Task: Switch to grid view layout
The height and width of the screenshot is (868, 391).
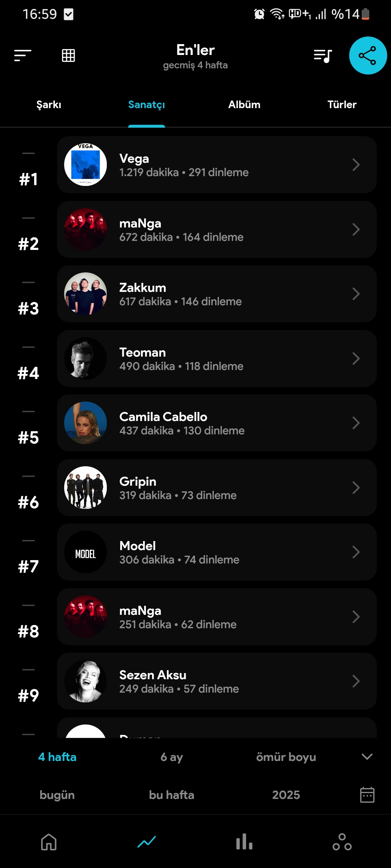Action: 68,56
